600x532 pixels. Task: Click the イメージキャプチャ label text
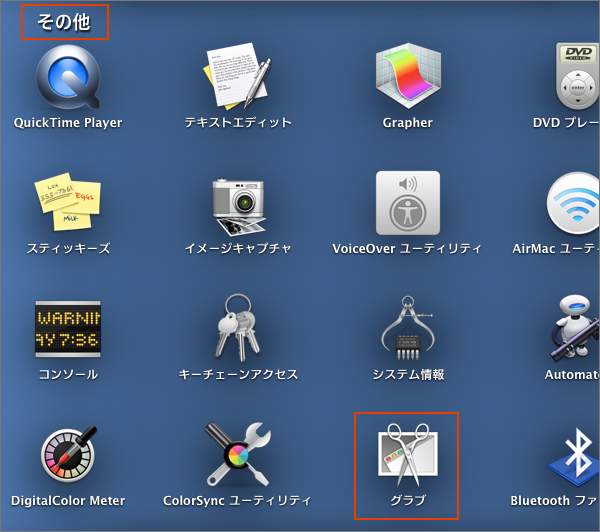[x=238, y=248]
